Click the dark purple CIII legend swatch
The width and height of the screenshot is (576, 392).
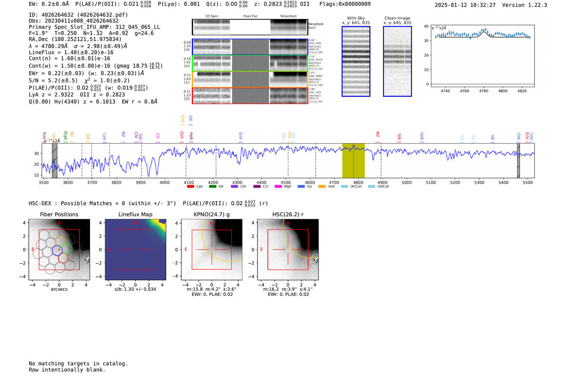coord(257,187)
